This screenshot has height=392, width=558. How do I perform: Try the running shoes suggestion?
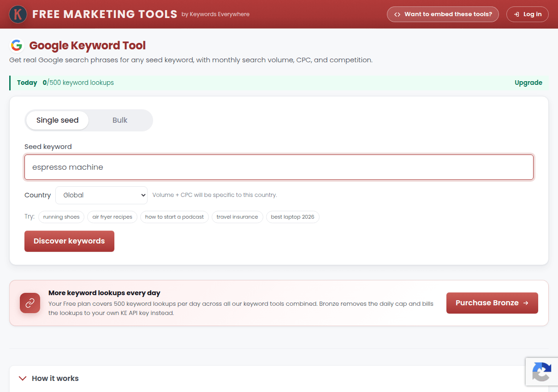point(61,217)
